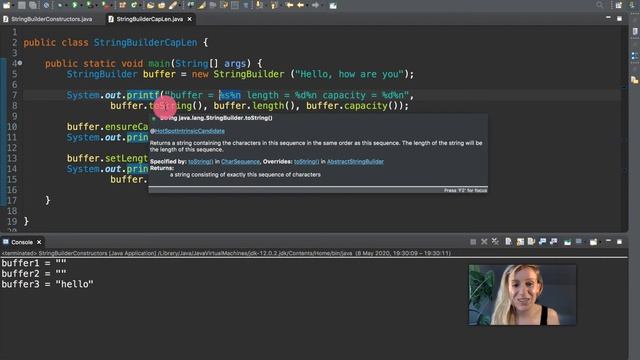The height and width of the screenshot is (360, 640).
Task: Minimize the editor area
Action: click(x=608, y=18)
